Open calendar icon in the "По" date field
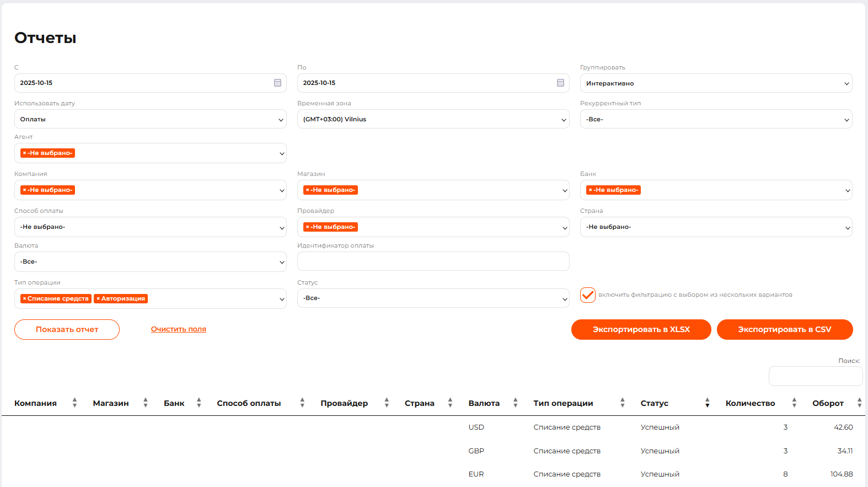 point(560,83)
